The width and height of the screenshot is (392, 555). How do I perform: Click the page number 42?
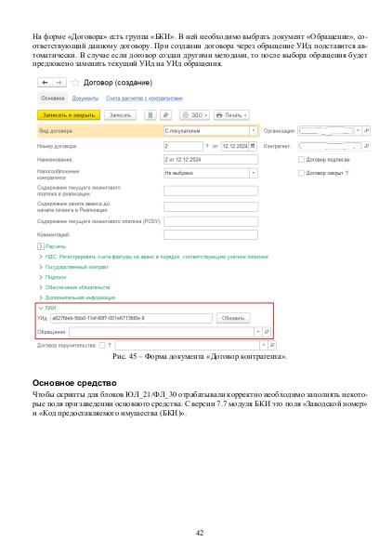[x=200, y=533]
